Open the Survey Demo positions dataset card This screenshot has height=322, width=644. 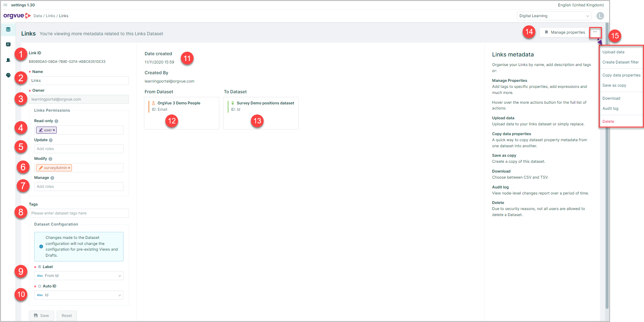(261, 113)
